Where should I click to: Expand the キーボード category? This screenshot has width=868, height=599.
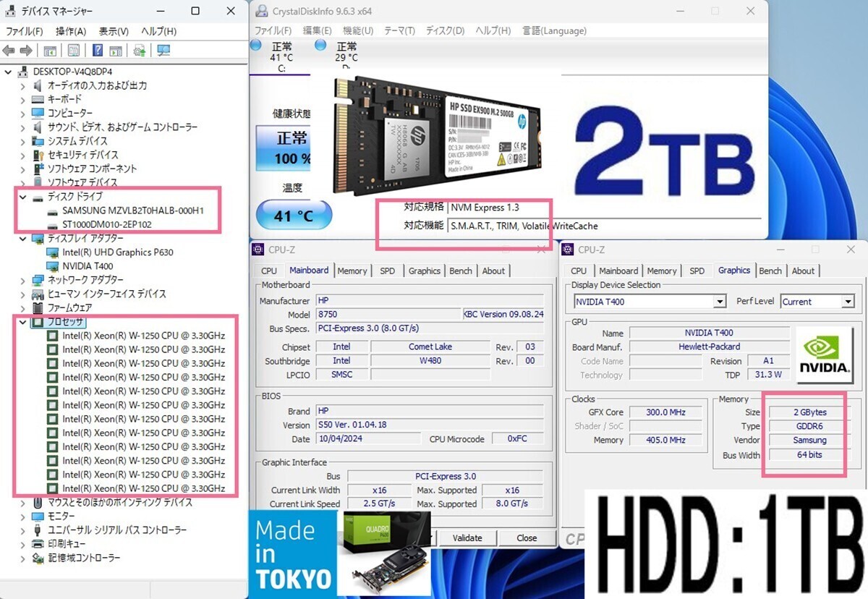(x=22, y=99)
